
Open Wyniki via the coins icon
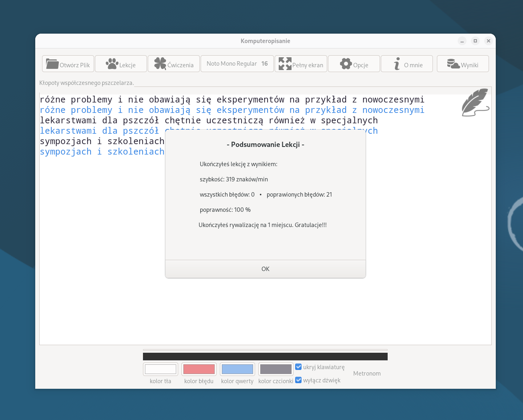click(453, 64)
